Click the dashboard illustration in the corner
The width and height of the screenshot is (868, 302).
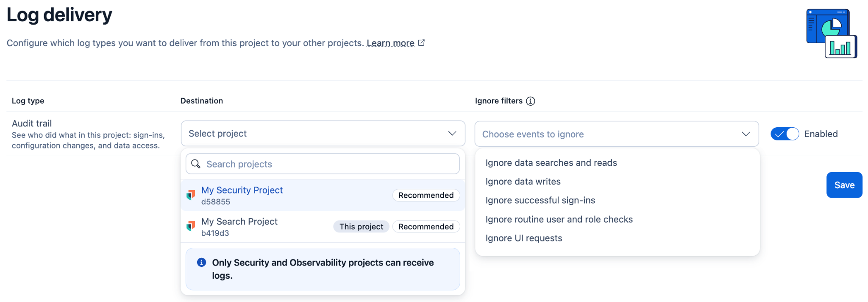[x=832, y=34]
